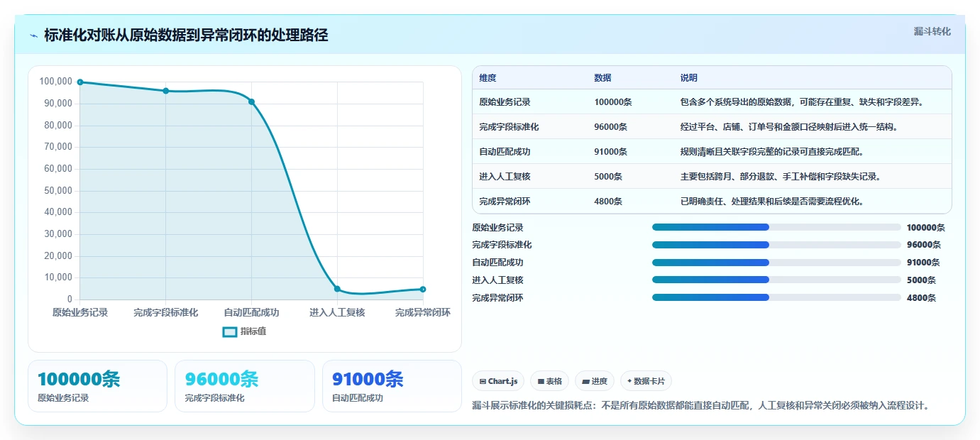The width and height of the screenshot is (980, 440).
Task: Click the y-axis label 50,000
Action: [x=58, y=190]
